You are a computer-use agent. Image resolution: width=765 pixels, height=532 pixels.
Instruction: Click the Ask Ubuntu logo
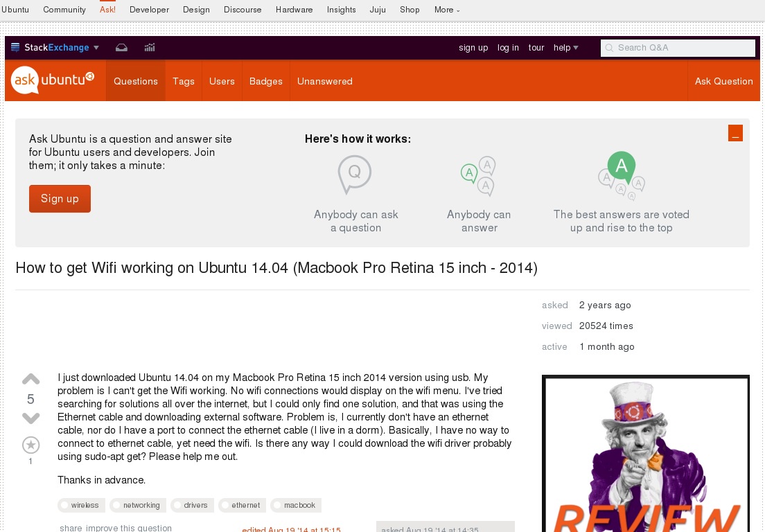(x=53, y=80)
